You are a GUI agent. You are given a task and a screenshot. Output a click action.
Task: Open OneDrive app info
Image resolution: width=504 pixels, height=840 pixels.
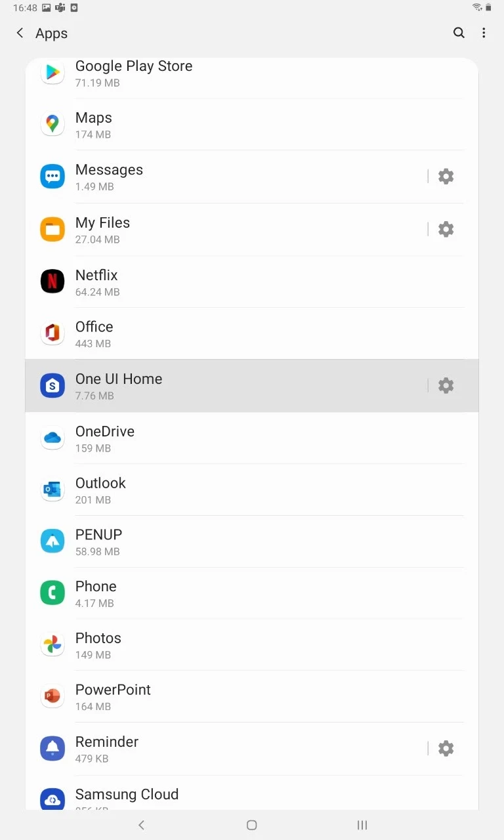[252, 438]
